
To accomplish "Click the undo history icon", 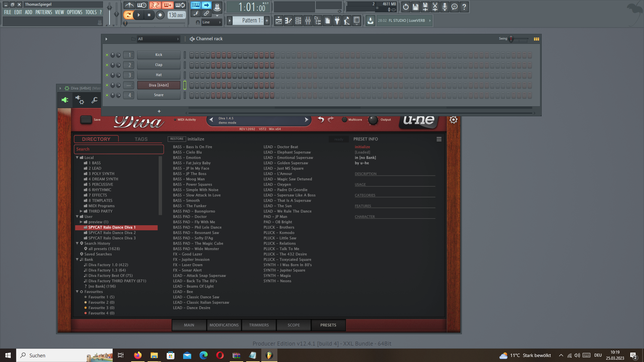I will pos(406,7).
